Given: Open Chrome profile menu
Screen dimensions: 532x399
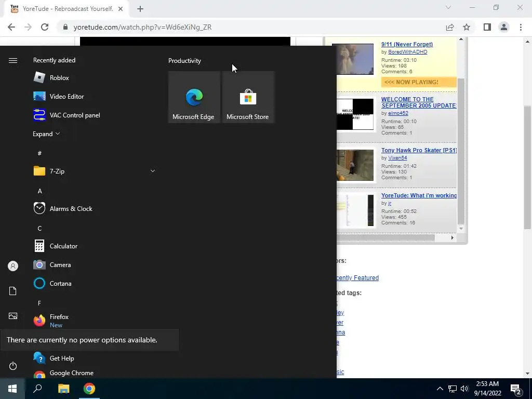Looking at the screenshot, I should 504,27.
